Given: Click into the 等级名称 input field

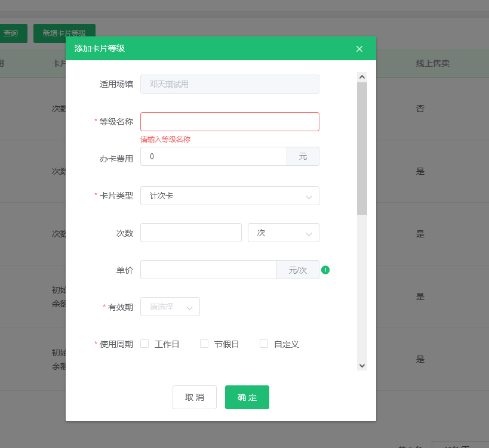Looking at the screenshot, I should coord(229,121).
